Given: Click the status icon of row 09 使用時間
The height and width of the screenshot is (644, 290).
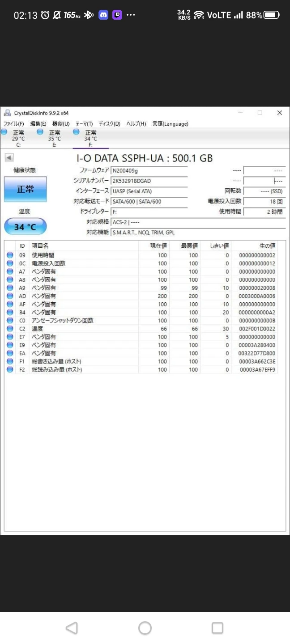Looking at the screenshot, I should click(10, 255).
